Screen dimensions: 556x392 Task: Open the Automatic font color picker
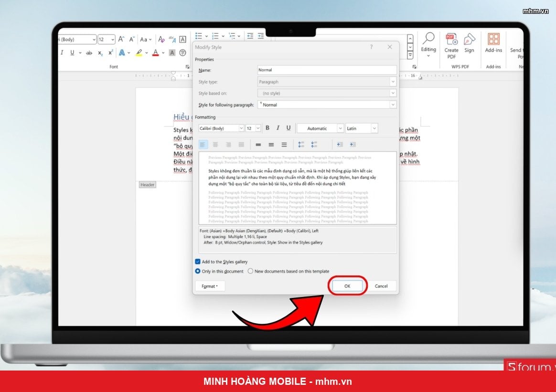[320, 128]
